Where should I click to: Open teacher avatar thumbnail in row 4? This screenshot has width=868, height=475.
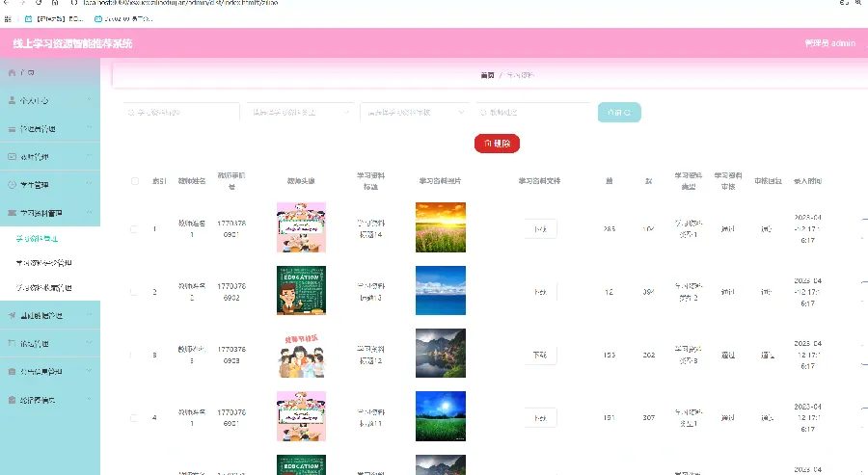click(301, 416)
